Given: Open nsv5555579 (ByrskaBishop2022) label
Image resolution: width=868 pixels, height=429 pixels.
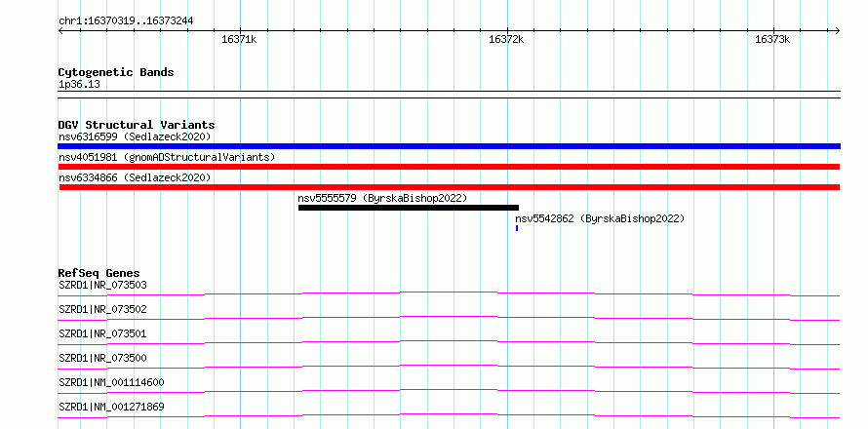Looking at the screenshot, I should click(x=382, y=198).
